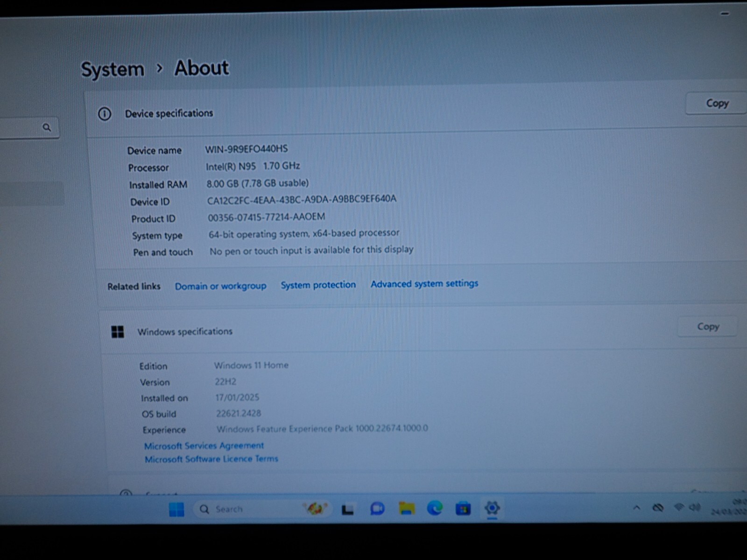Click the Device specifications info icon
This screenshot has height=560, width=747.
point(105,114)
